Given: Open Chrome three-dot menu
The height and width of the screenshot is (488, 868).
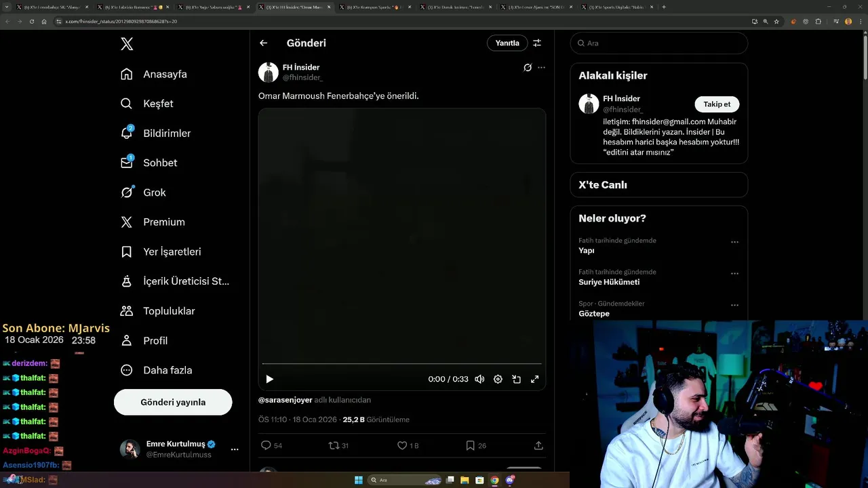Looking at the screenshot, I should click(860, 21).
